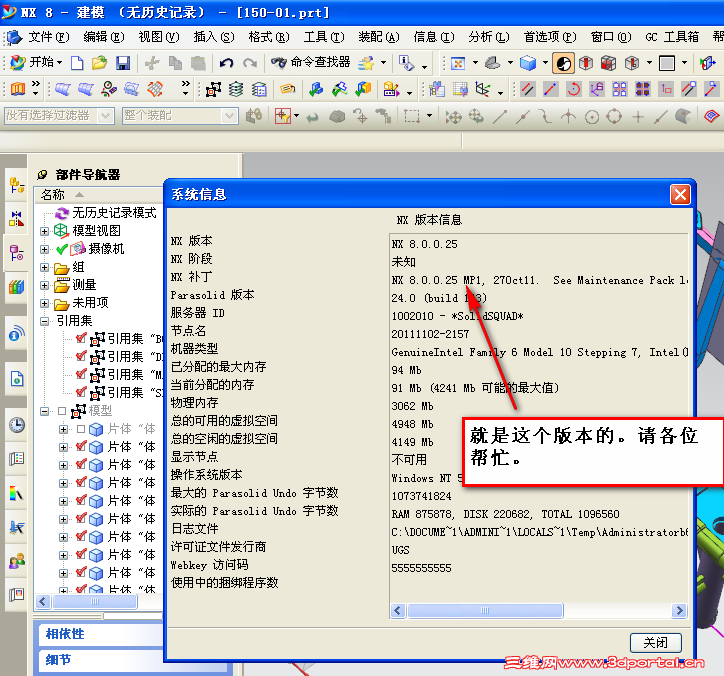724x676 pixels.
Task: Click the Open folder icon
Action: point(99,63)
